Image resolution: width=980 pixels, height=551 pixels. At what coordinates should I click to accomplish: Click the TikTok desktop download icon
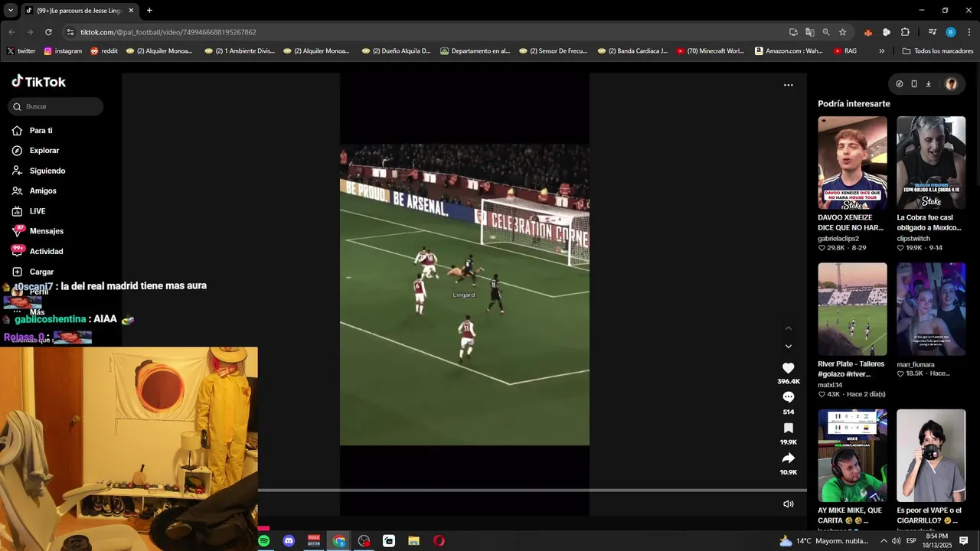pyautogui.click(x=928, y=84)
